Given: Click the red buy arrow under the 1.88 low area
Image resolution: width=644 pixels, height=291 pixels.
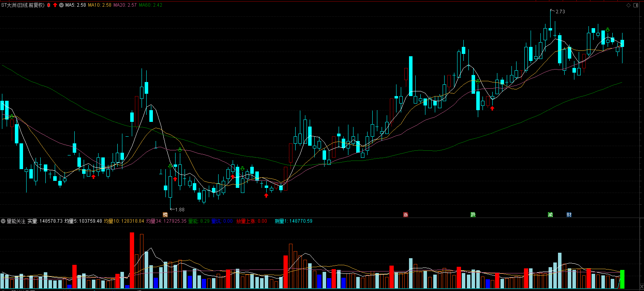Looking at the screenshot, I should point(175,179).
